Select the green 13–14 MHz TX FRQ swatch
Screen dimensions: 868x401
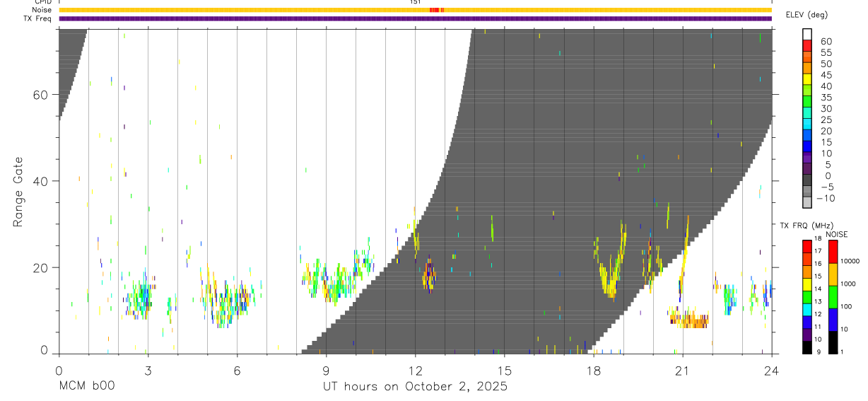point(807,296)
